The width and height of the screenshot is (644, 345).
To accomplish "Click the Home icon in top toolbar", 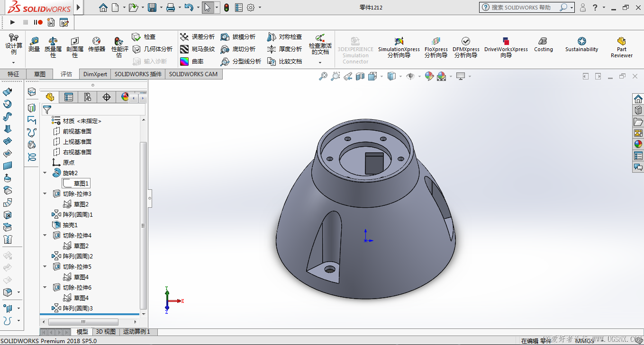I will [x=103, y=8].
